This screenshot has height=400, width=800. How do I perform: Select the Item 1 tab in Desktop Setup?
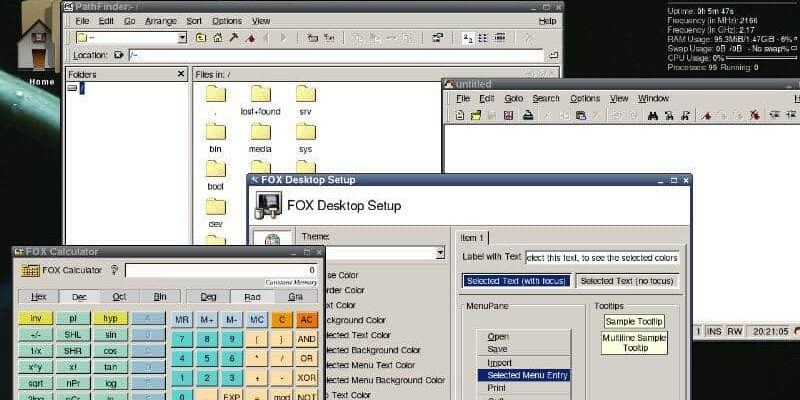point(472,238)
